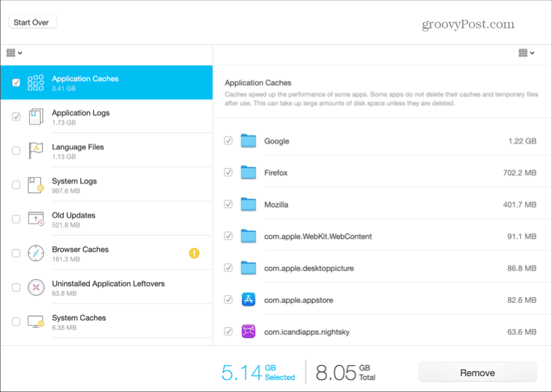
Task: Click the Uninstalled Application Leftovers icon
Action: click(x=36, y=287)
